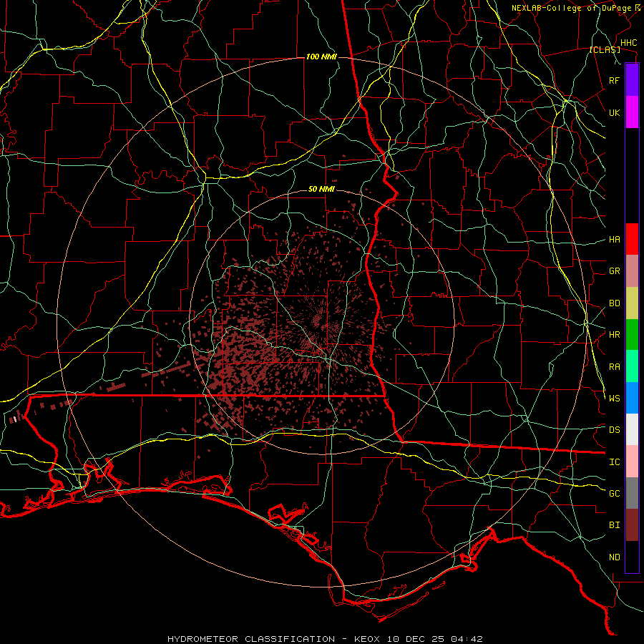Screen dimensions: 644x644
Task: Click the RA mint-green legend swatch
Action: [632, 366]
